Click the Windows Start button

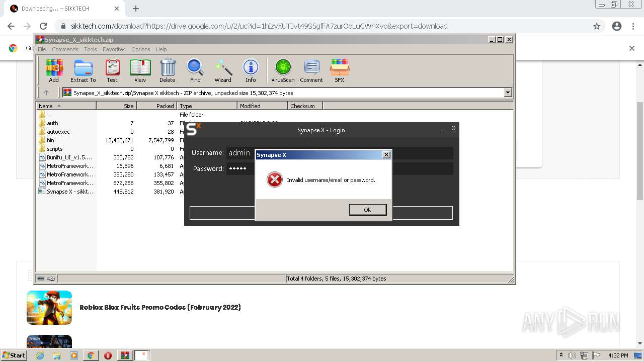(x=14, y=355)
